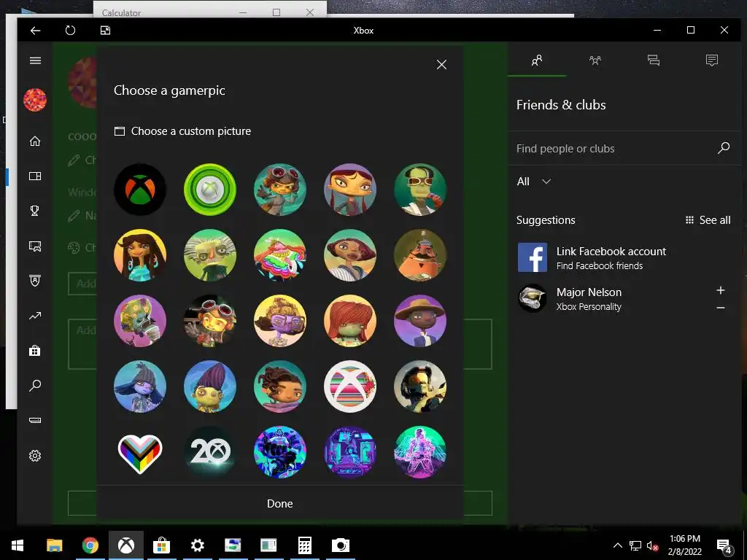The image size is (747, 560).
Task: Close the Choose a gamerpic dialog
Action: [x=441, y=65]
